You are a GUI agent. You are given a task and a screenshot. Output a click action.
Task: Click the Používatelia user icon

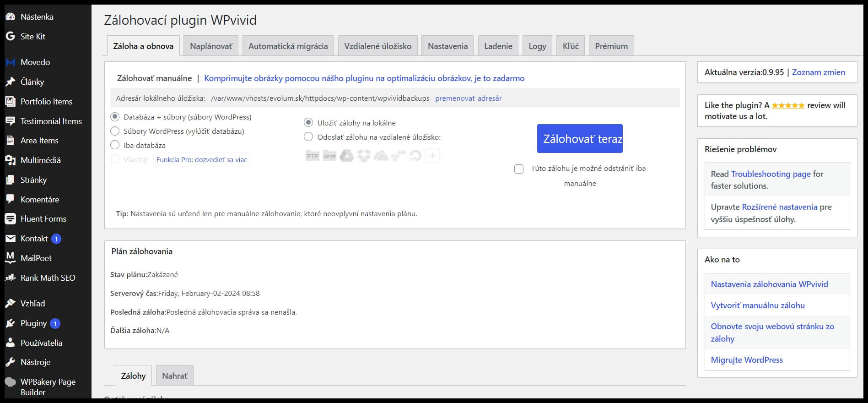click(x=10, y=343)
